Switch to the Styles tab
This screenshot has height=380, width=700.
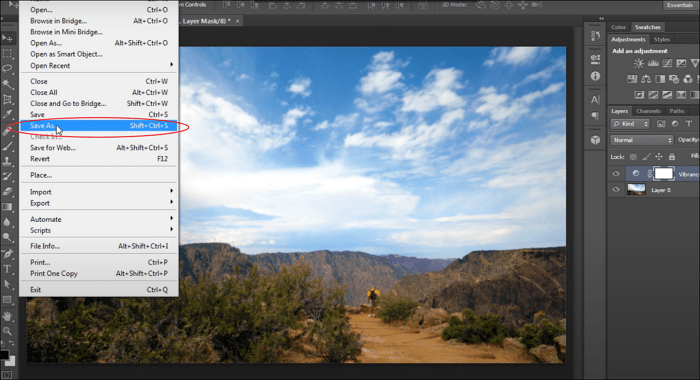pyautogui.click(x=662, y=39)
